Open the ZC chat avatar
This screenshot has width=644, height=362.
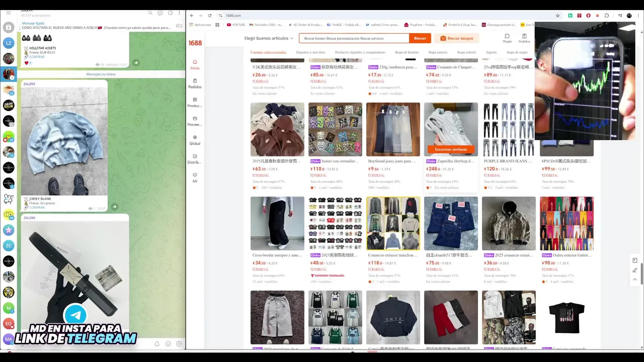[x=9, y=246]
